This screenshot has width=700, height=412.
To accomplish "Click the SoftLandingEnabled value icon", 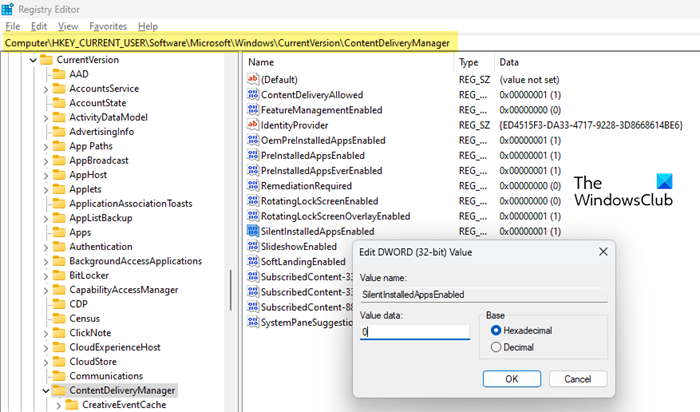I will 253,262.
